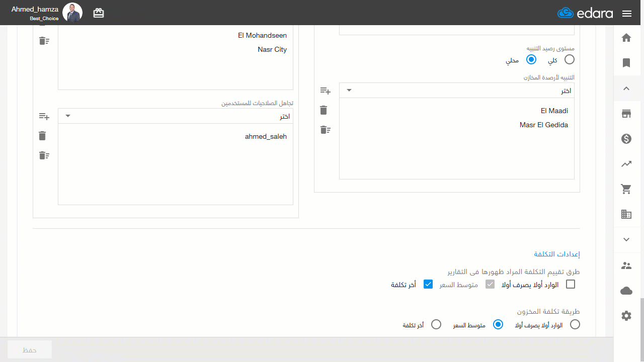644x362 pixels.
Task: Click the حفظ save button
Action: (x=30, y=349)
